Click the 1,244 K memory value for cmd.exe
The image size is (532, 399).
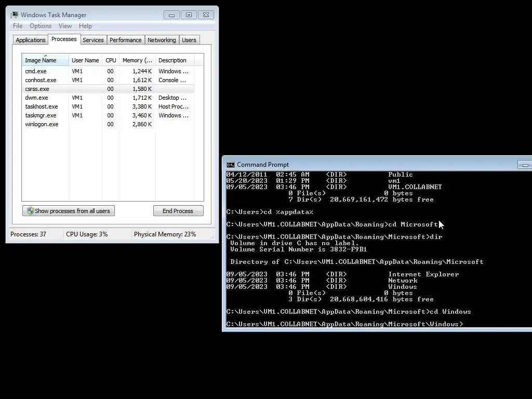point(142,71)
